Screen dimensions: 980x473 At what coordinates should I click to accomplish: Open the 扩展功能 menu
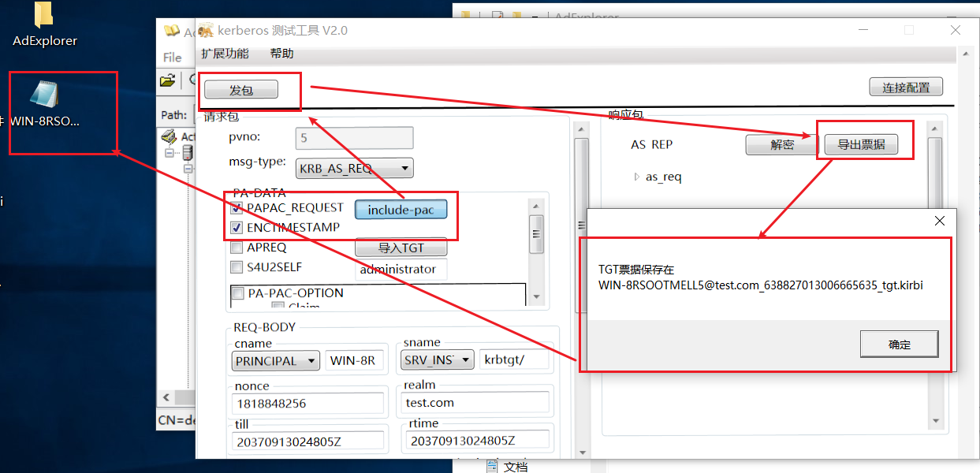click(x=225, y=54)
